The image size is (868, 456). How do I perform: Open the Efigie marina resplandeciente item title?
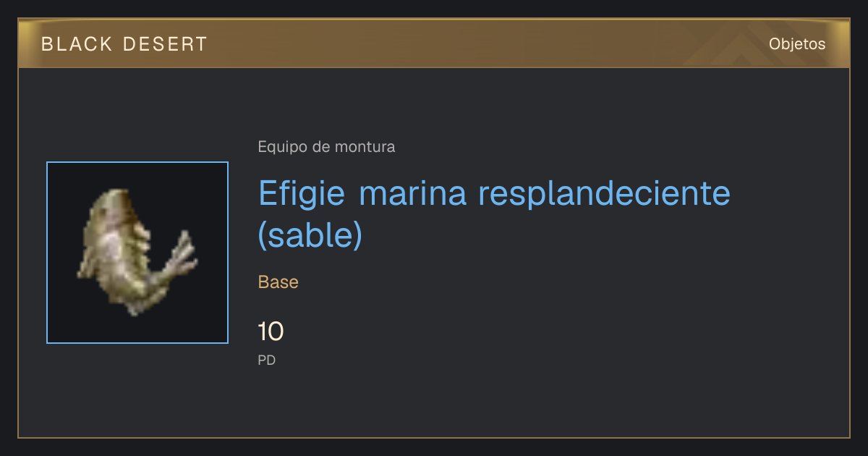click(x=495, y=214)
